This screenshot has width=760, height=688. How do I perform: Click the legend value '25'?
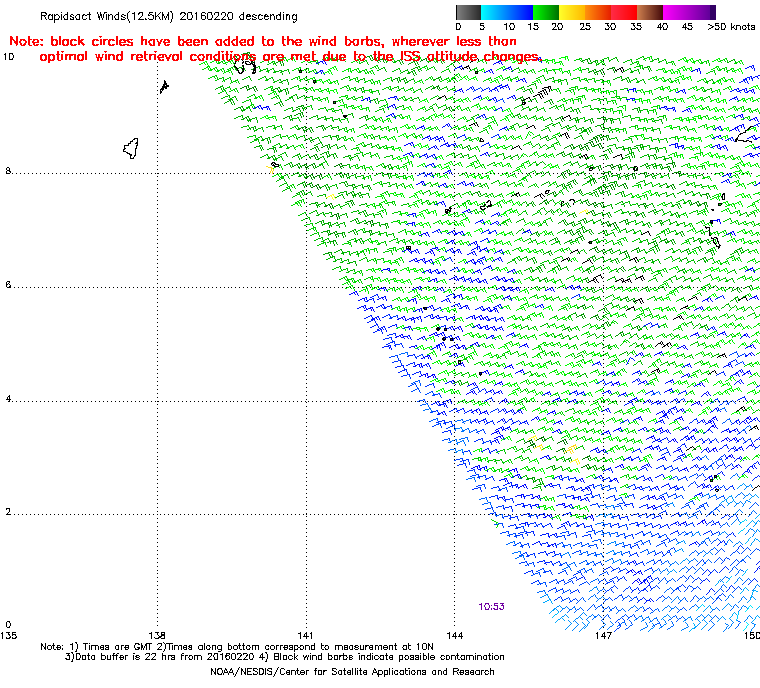click(585, 27)
